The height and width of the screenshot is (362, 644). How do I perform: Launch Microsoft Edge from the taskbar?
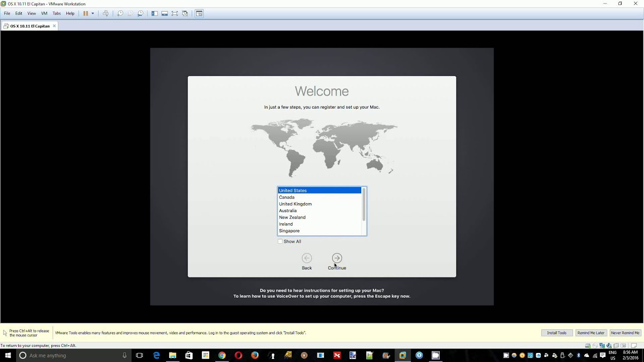click(156, 355)
